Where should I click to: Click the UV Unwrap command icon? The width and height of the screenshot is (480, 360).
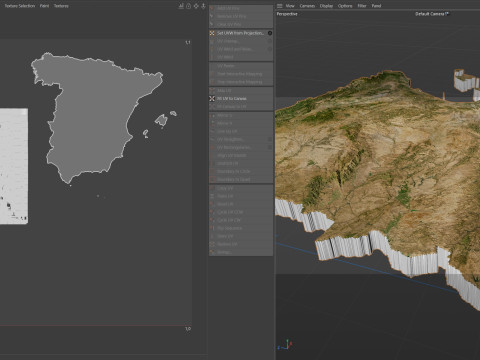click(x=212, y=41)
